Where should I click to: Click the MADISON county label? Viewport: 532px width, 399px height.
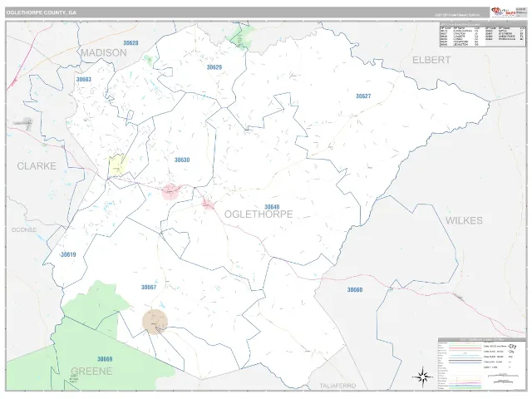(104, 52)
